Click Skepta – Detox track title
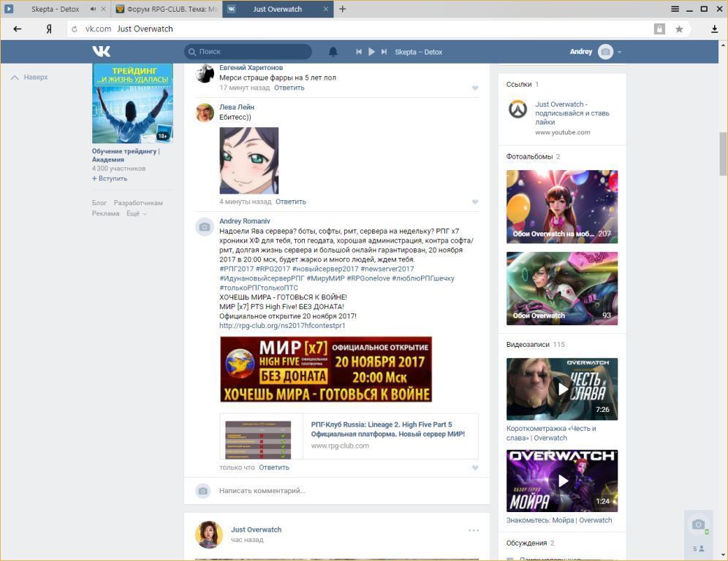 [x=418, y=52]
